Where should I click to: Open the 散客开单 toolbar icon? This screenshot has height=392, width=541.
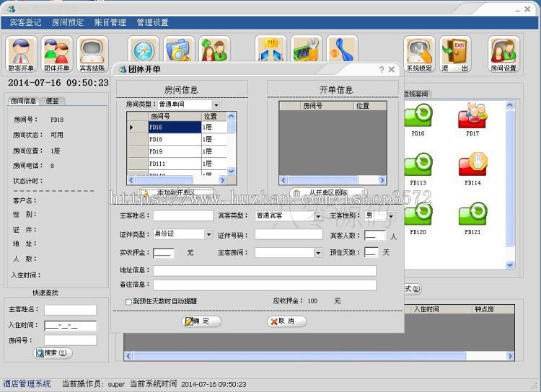pyautogui.click(x=21, y=55)
